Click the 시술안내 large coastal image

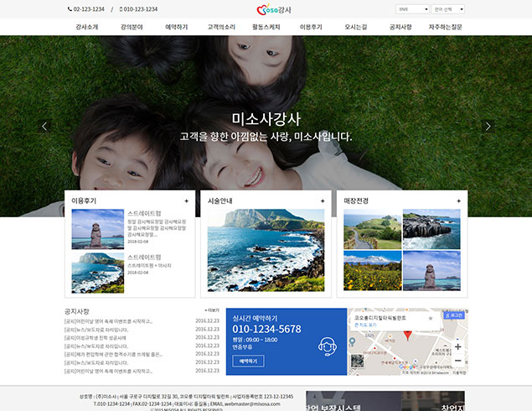[266, 250]
